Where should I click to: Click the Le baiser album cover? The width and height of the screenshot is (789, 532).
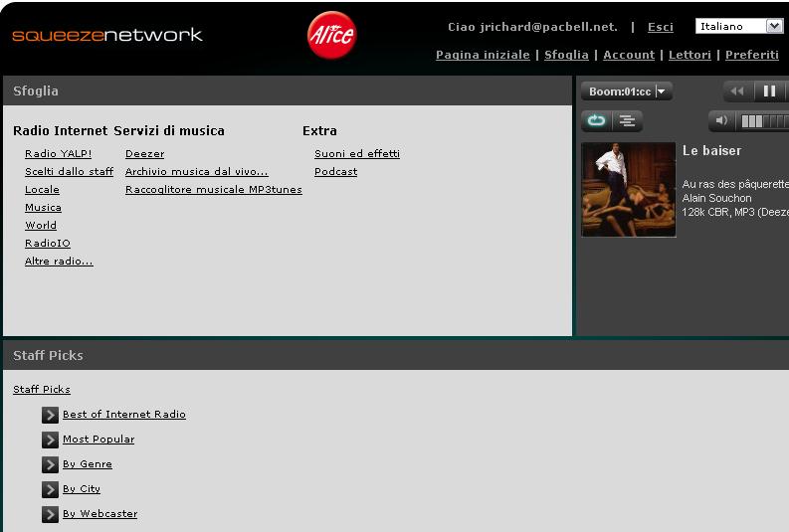[628, 189]
